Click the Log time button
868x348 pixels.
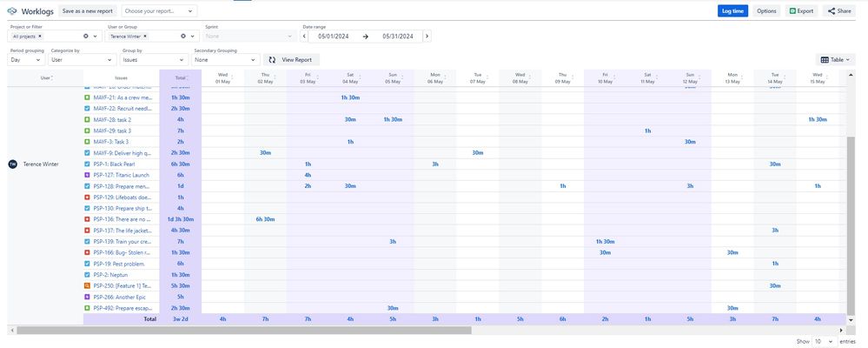click(x=733, y=11)
